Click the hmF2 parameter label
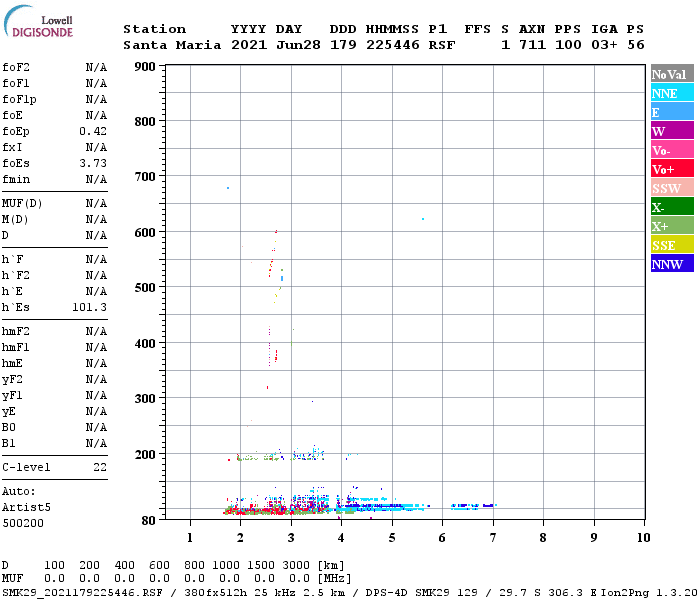 coord(16,331)
